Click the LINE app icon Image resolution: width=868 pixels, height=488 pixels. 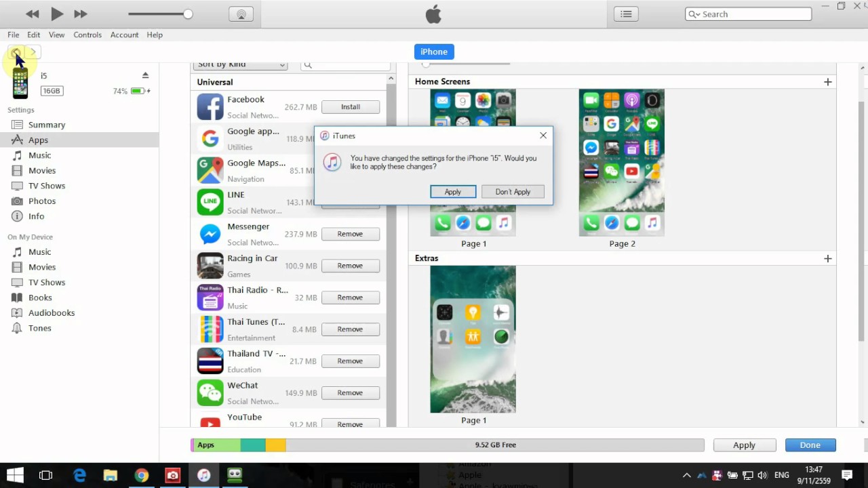click(x=210, y=202)
